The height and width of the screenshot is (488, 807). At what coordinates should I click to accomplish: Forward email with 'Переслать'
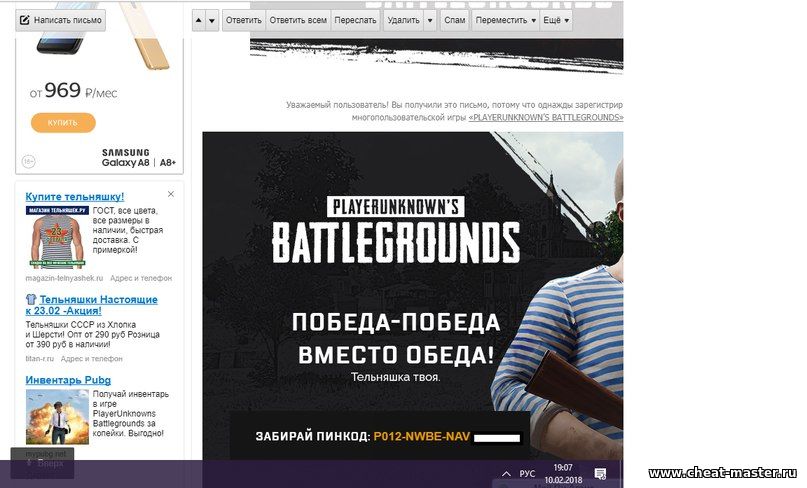click(x=356, y=20)
